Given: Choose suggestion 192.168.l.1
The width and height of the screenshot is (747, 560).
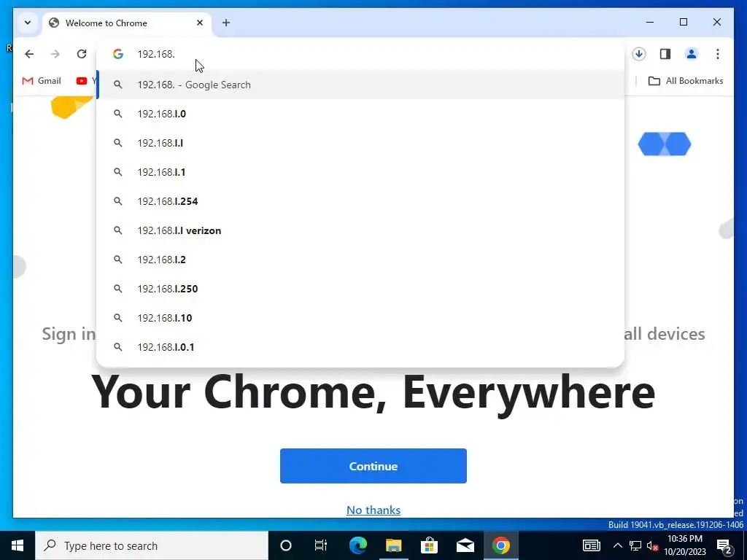Looking at the screenshot, I should (360, 172).
